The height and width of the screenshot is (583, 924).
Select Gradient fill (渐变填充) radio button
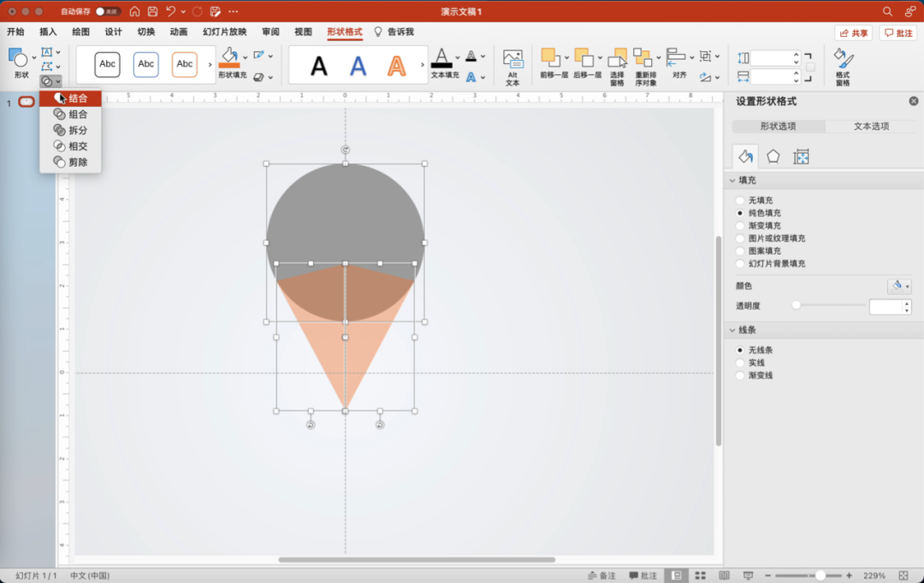[x=740, y=226]
